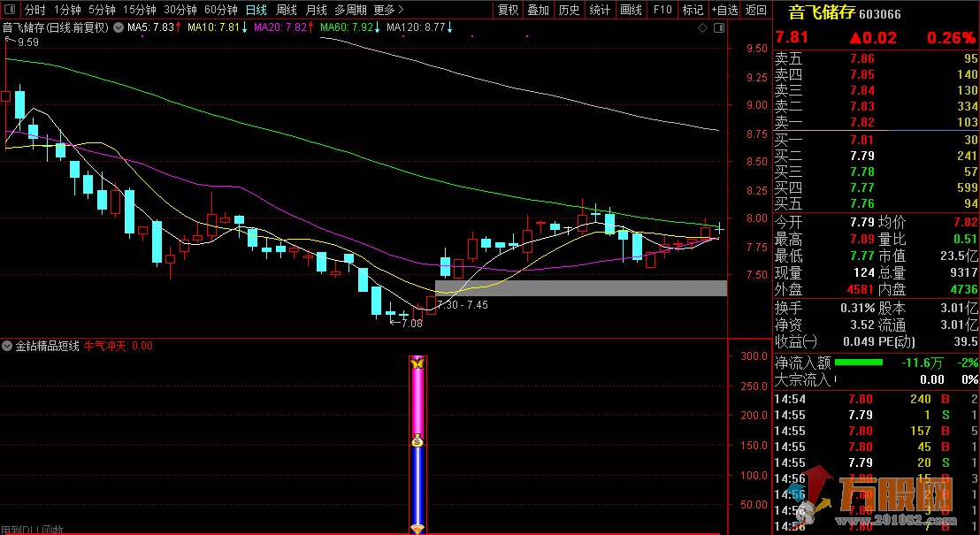Image resolution: width=980 pixels, height=535 pixels.
Task: Add stock via +自选 button
Action: pos(724,10)
